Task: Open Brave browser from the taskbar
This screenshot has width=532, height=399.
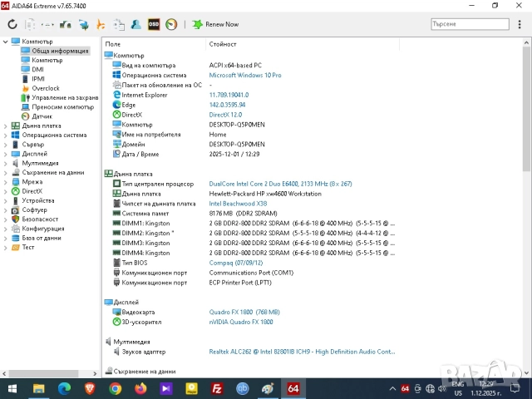Action: point(90,388)
